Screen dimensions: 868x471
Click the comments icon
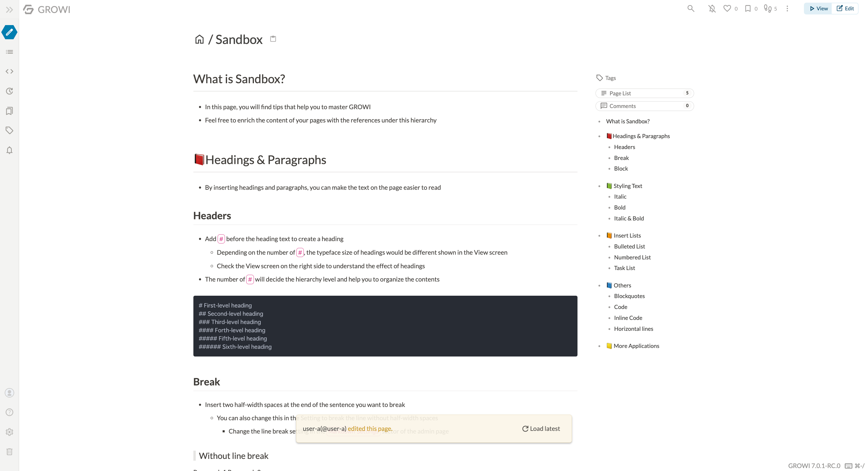click(x=604, y=106)
